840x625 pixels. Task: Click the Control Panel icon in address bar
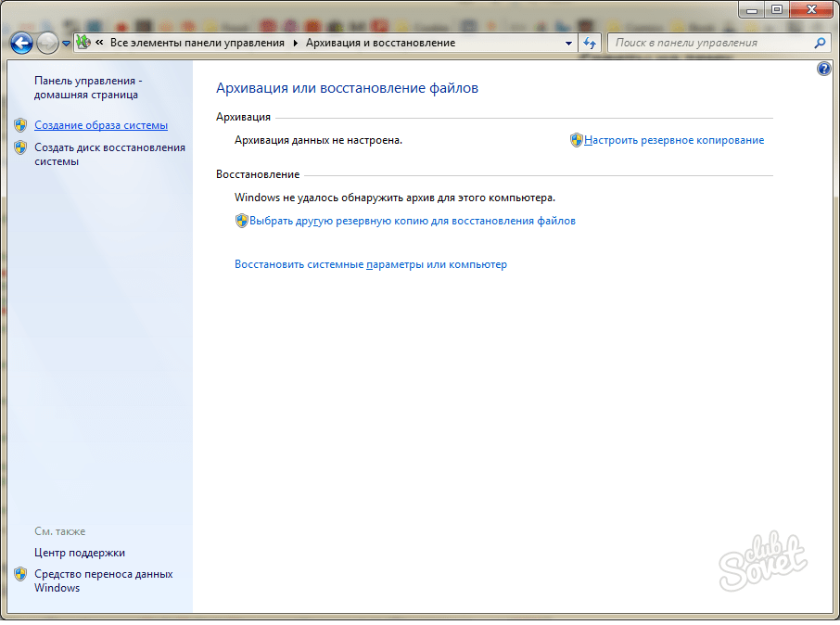[x=83, y=43]
